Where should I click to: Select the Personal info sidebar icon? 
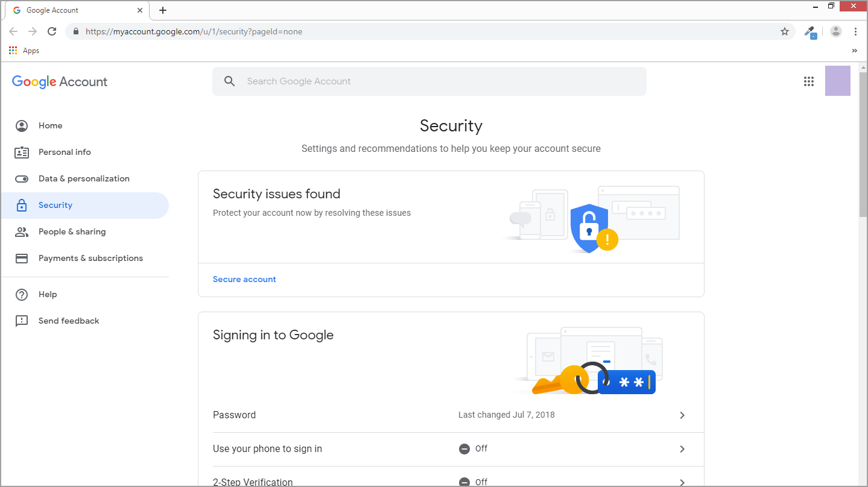click(21, 152)
